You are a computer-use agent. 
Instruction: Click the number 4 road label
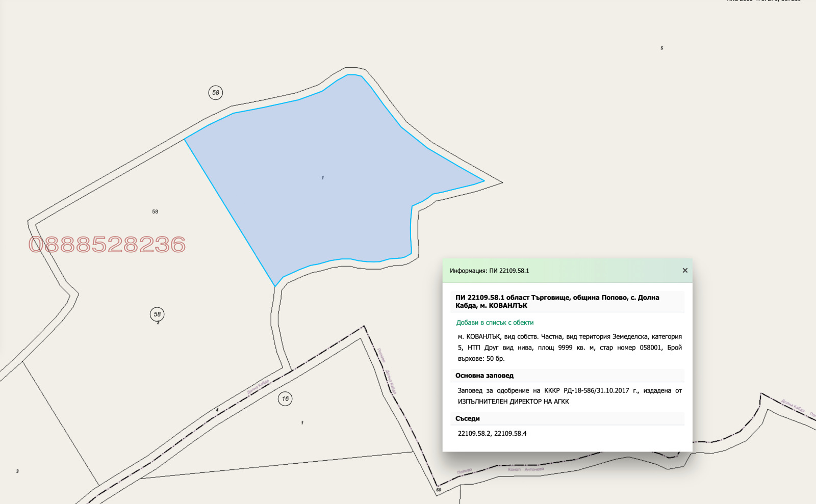coord(217,410)
